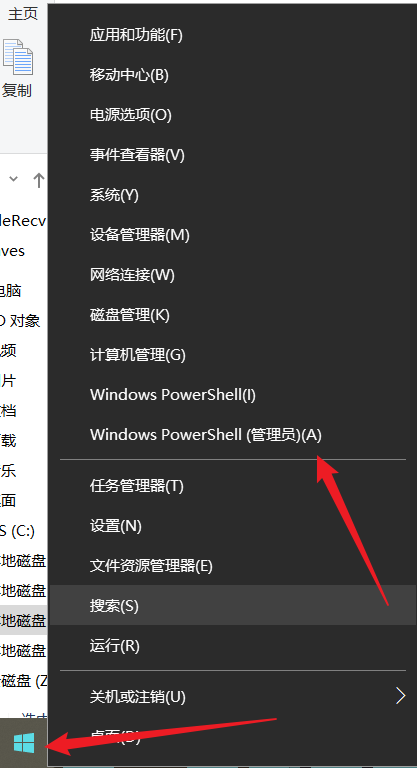Open 应用和功能(F) from the menu
Viewport: 417px width, 768px height.
(233, 35)
